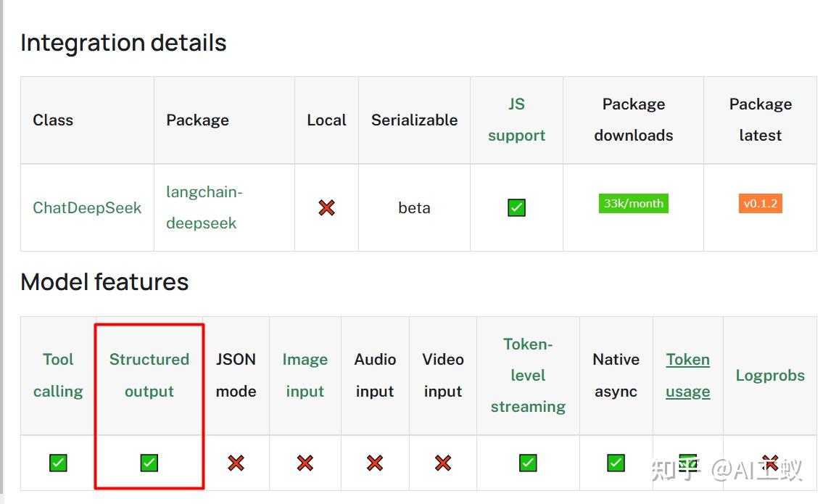Click the ChatDeepSeek class link
Image resolution: width=823 pixels, height=504 pixels.
point(87,208)
